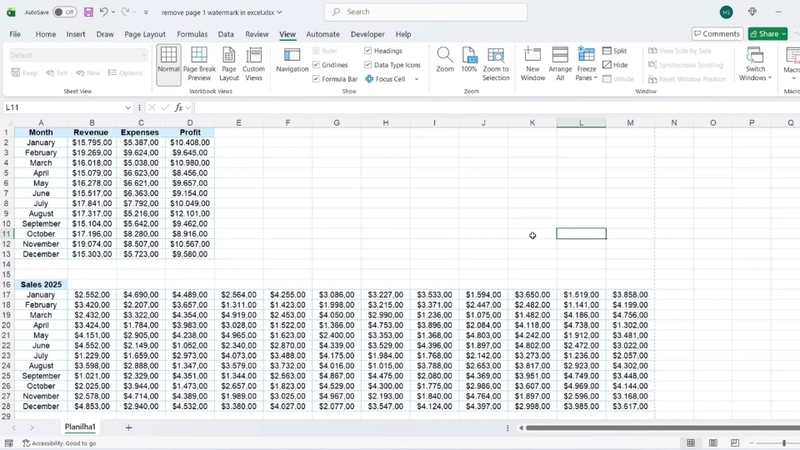The height and width of the screenshot is (450, 800).
Task: Open the Comments pane
Action: (x=717, y=34)
